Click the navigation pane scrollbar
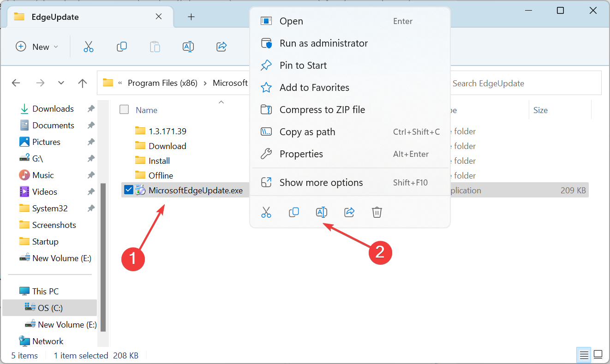The image size is (610, 364). [x=103, y=257]
